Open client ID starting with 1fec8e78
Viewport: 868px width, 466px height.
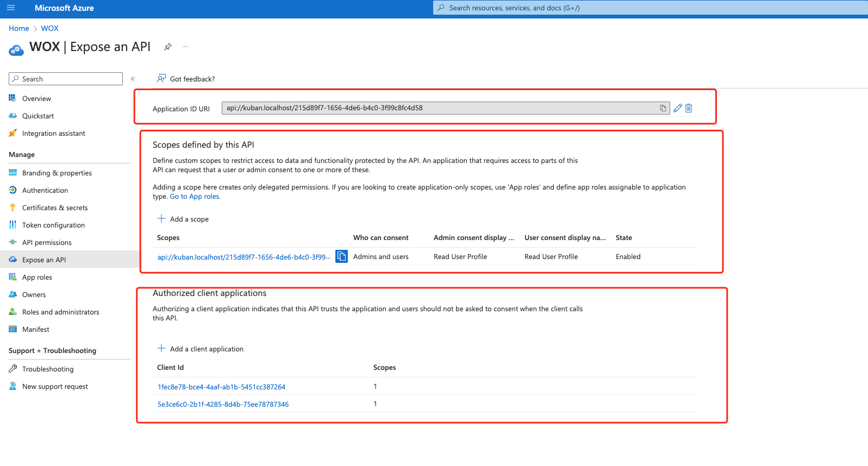[221, 387]
